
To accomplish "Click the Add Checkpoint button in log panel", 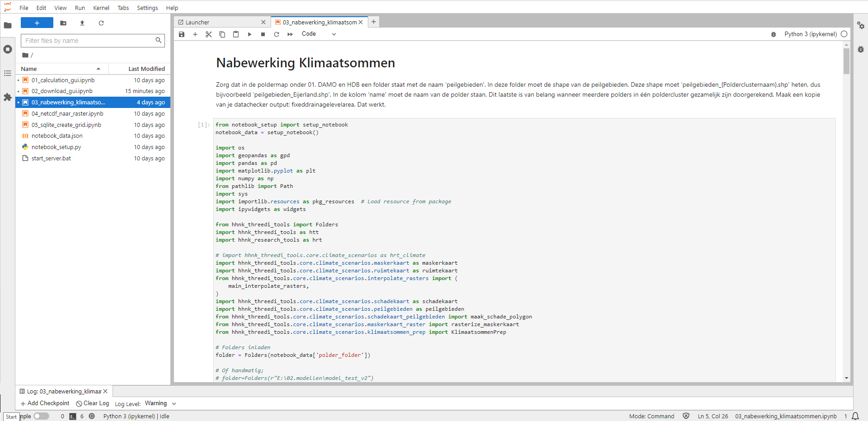I will pos(45,403).
